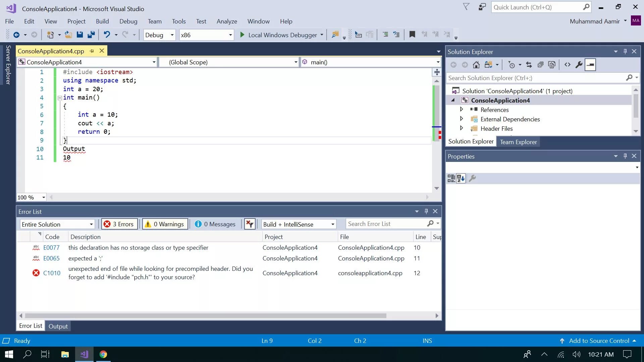The width and height of the screenshot is (644, 362).
Task: Click the Property Pages wrench in Properties
Action: [x=472, y=178]
